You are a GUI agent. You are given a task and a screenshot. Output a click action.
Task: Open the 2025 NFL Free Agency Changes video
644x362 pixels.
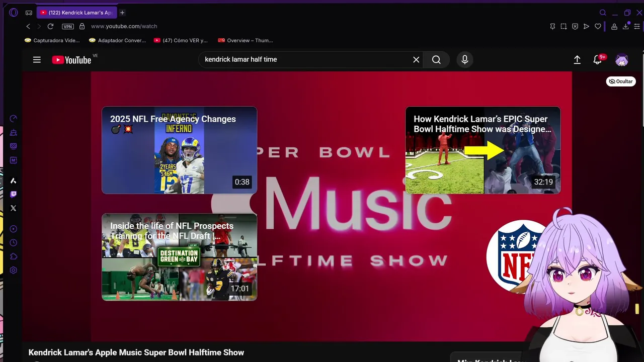[x=180, y=150]
